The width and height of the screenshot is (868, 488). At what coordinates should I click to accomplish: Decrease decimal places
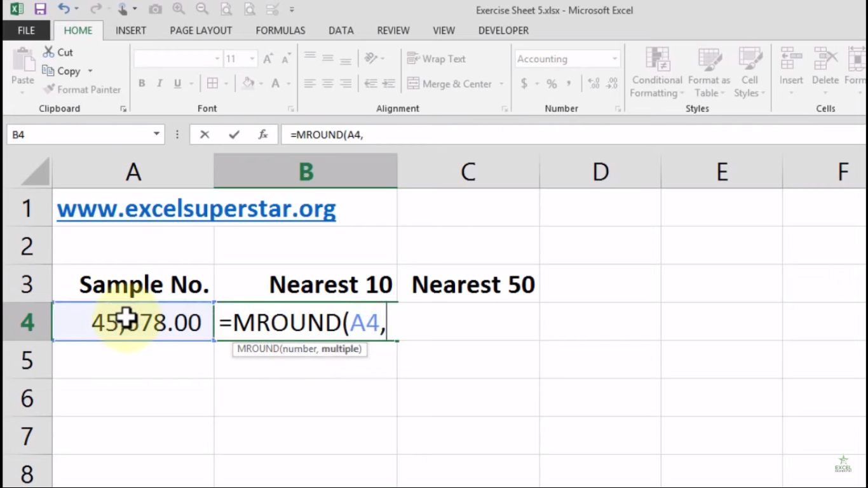tap(612, 83)
